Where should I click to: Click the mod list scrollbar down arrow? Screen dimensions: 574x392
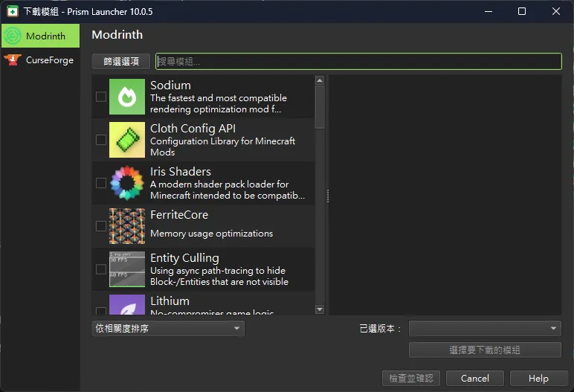[x=320, y=309]
